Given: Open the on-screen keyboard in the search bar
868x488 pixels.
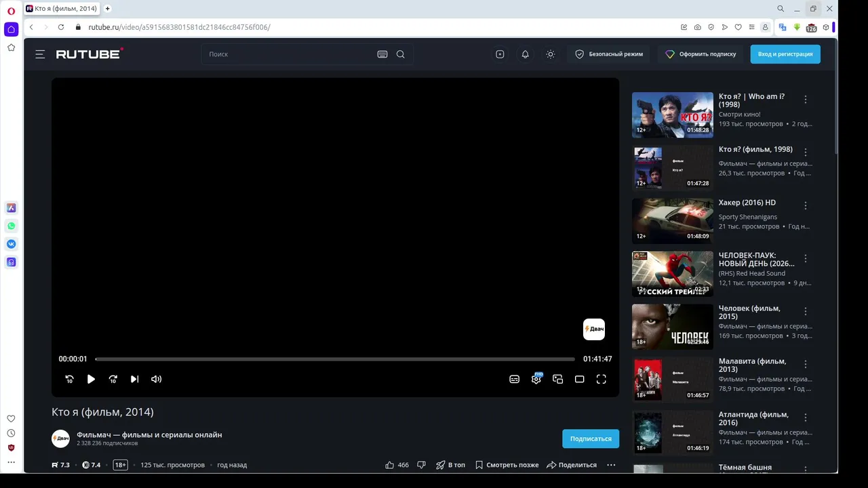Looking at the screenshot, I should [382, 54].
